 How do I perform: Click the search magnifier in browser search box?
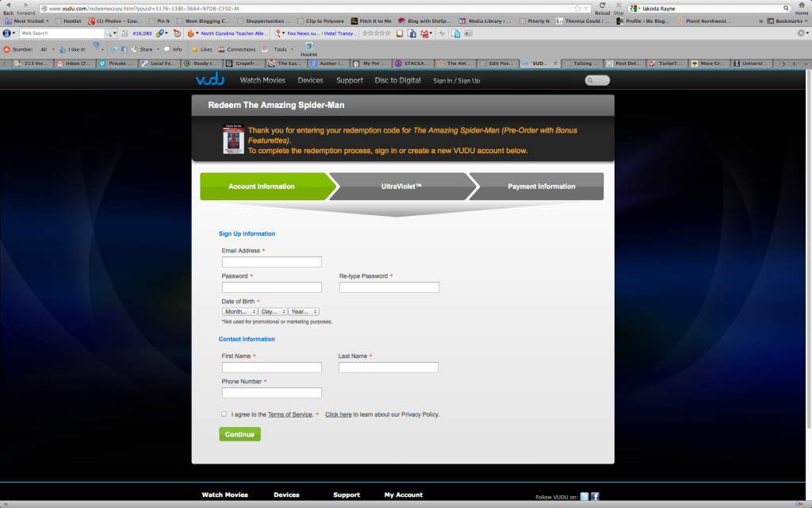[786, 8]
